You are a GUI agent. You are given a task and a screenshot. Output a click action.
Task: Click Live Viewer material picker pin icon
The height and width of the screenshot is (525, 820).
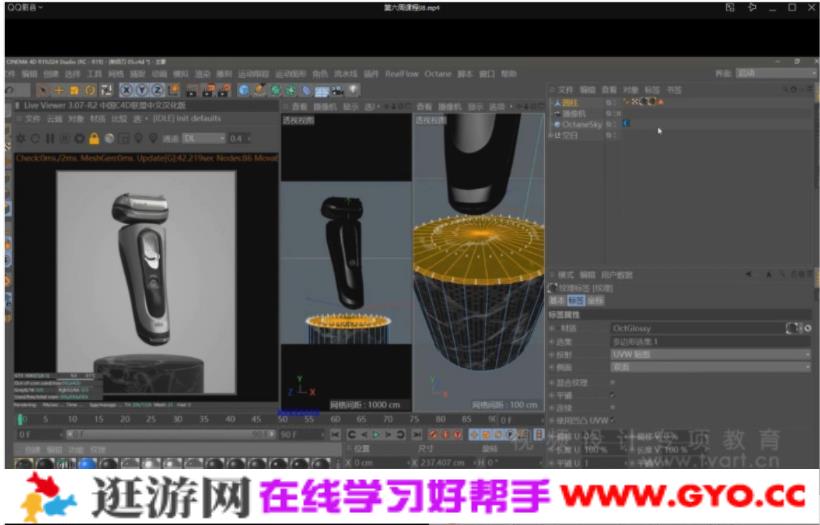pos(153,139)
